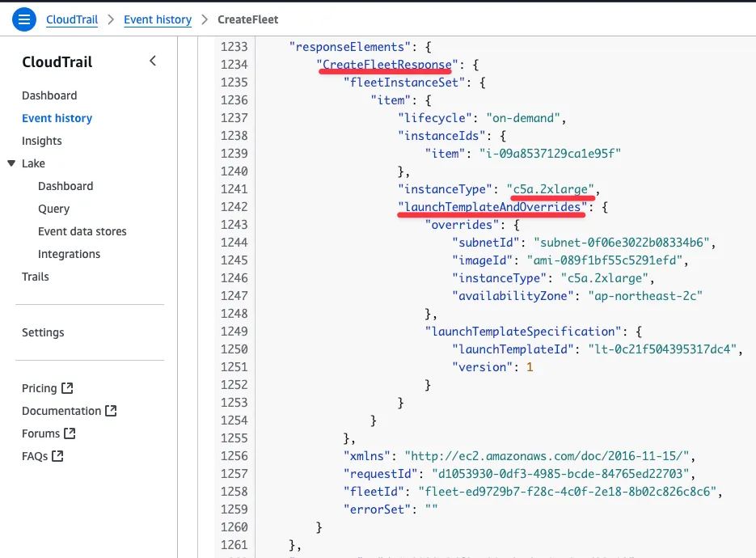Click line number 1250
The height and width of the screenshot is (558, 756).
[x=234, y=349]
